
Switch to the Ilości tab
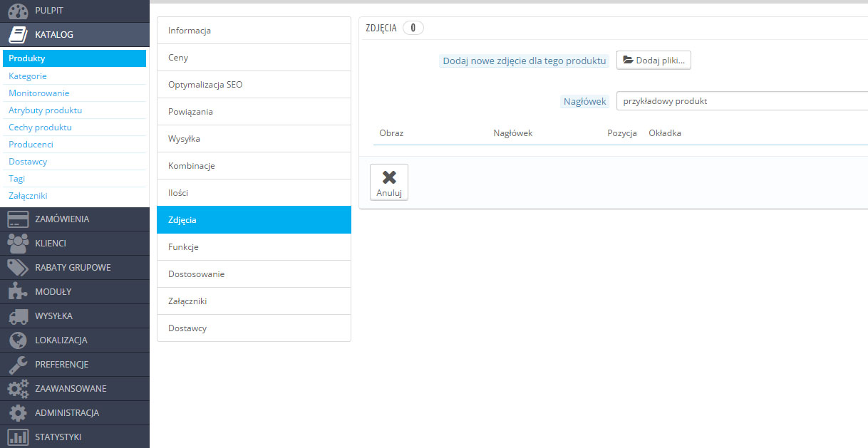254,193
